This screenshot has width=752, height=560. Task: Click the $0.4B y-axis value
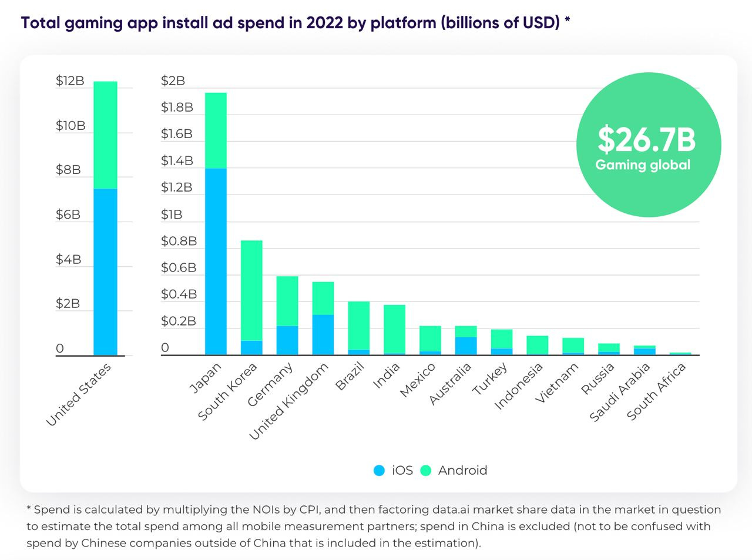point(179,294)
